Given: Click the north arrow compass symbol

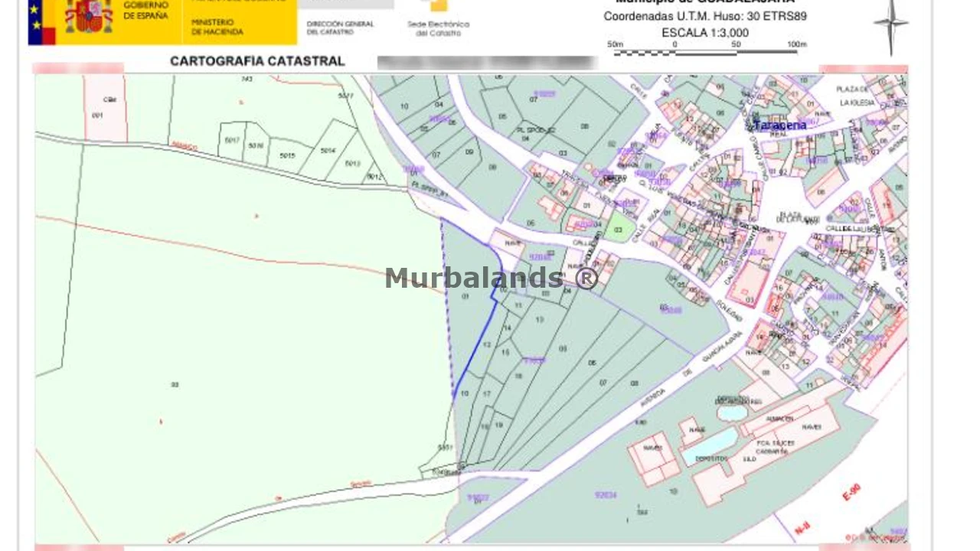Looking at the screenshot, I should (890, 25).
